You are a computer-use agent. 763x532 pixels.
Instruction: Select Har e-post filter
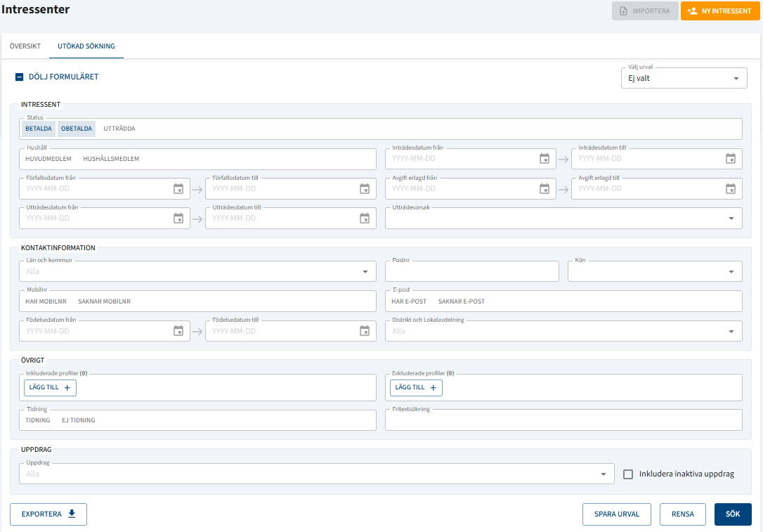[409, 301]
